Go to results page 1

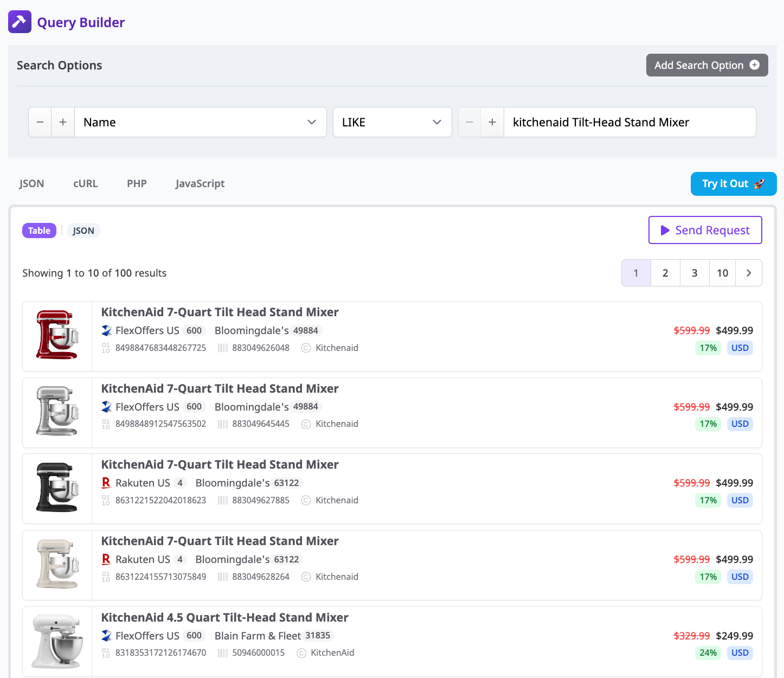coord(636,273)
